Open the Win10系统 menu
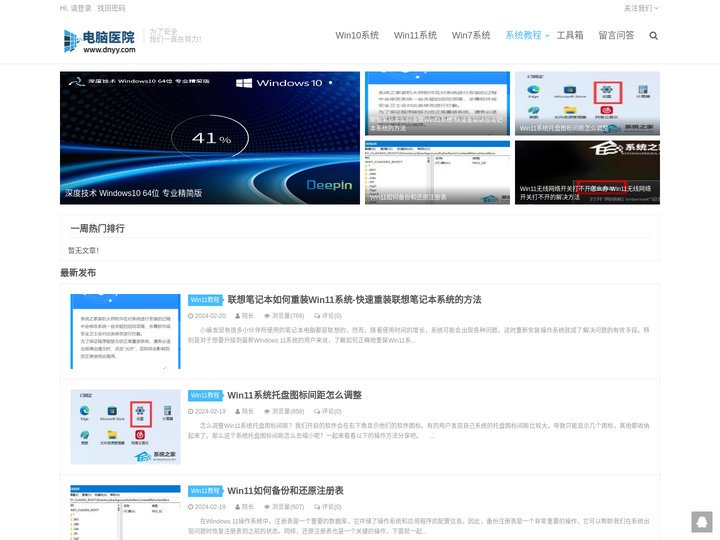 tap(357, 35)
